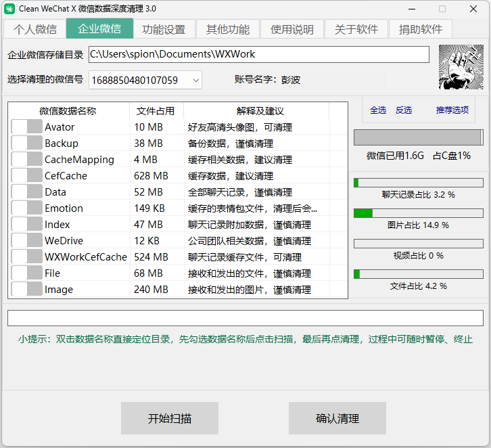
Task: Enable the CefCache toggle
Action: coord(26,176)
